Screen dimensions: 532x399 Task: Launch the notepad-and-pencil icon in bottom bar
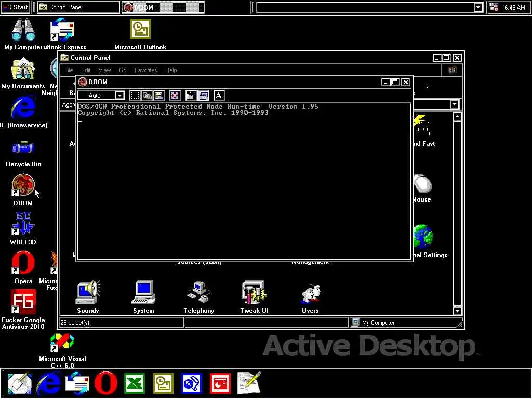pyautogui.click(x=249, y=383)
